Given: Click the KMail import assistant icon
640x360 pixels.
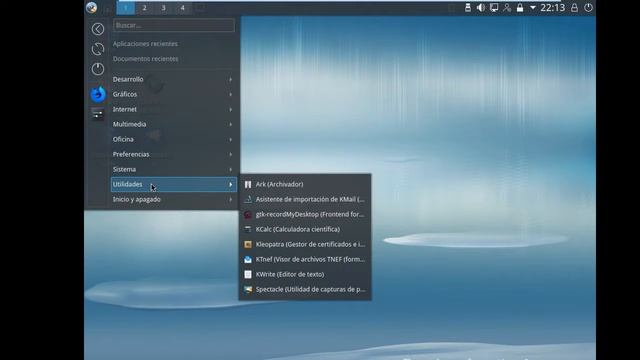Looking at the screenshot, I should pyautogui.click(x=248, y=199).
